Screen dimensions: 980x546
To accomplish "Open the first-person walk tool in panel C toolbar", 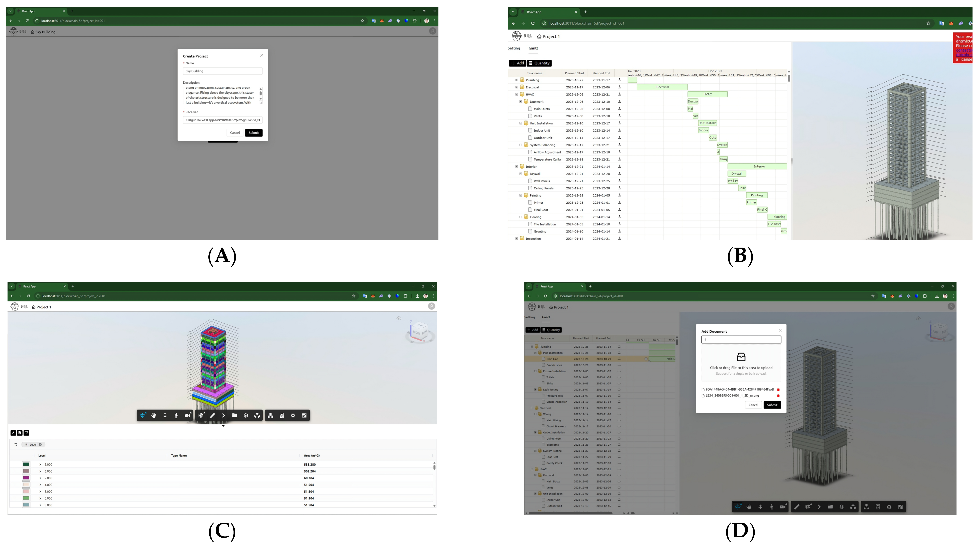I will click(x=176, y=416).
